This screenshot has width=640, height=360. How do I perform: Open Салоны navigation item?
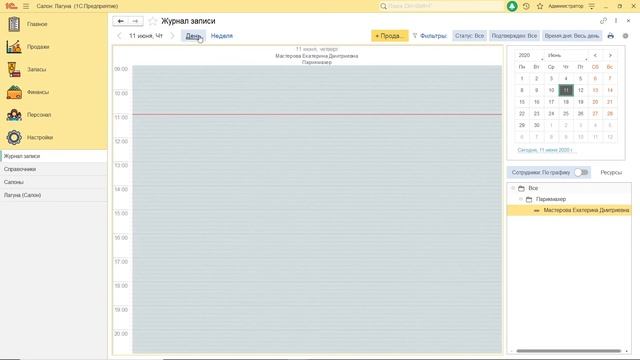pos(53,182)
